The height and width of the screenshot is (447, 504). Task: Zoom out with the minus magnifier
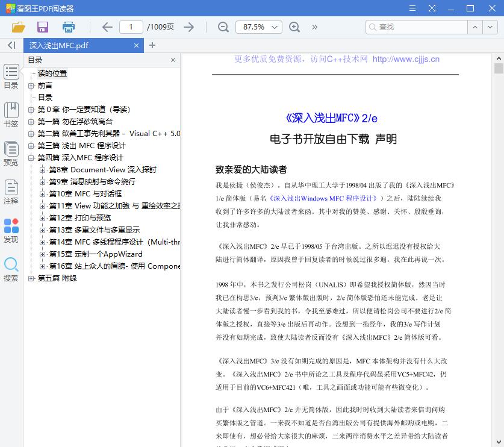[x=223, y=27]
